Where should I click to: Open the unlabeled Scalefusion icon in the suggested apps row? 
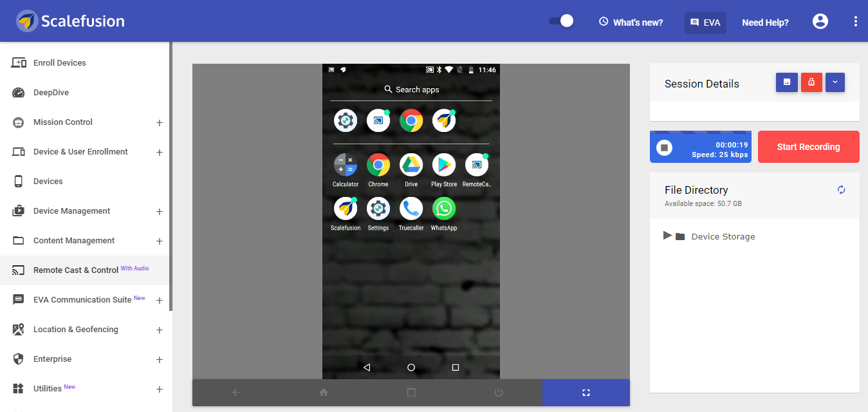[444, 120]
